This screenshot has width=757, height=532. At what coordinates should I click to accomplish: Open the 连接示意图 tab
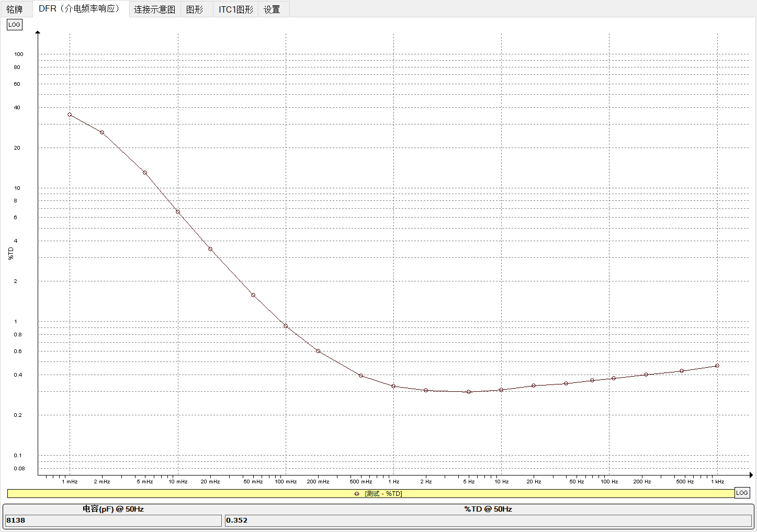(x=154, y=9)
